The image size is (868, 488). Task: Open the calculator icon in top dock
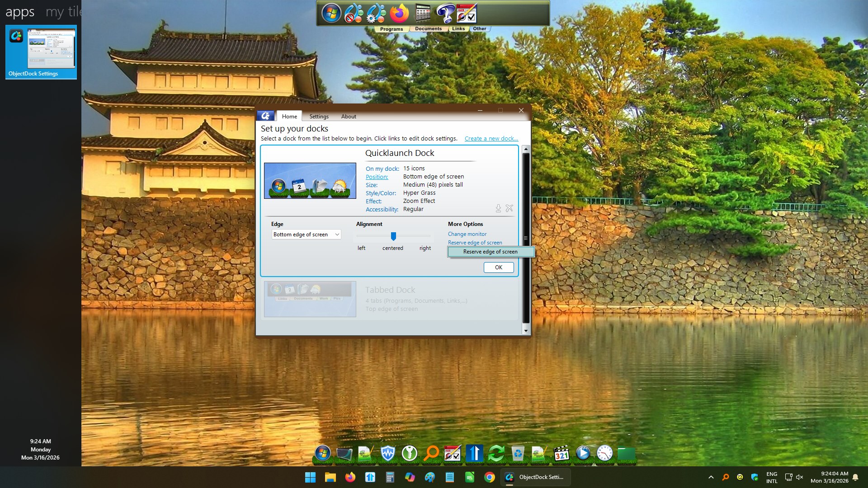pyautogui.click(x=423, y=14)
